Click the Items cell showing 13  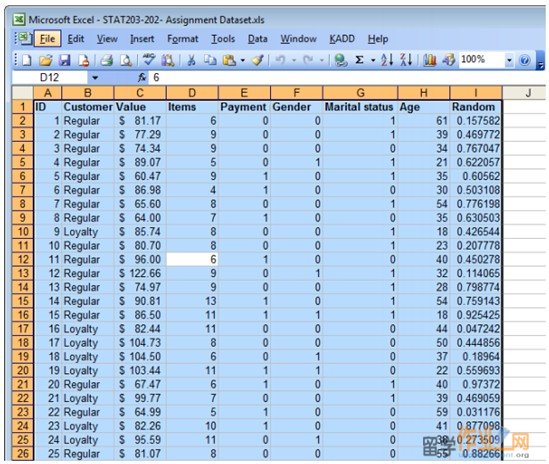pyautogui.click(x=192, y=301)
